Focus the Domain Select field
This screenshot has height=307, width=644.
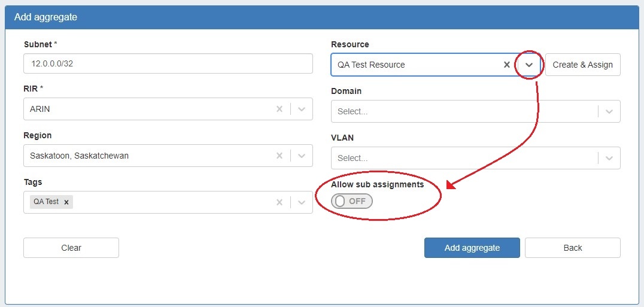[461, 111]
